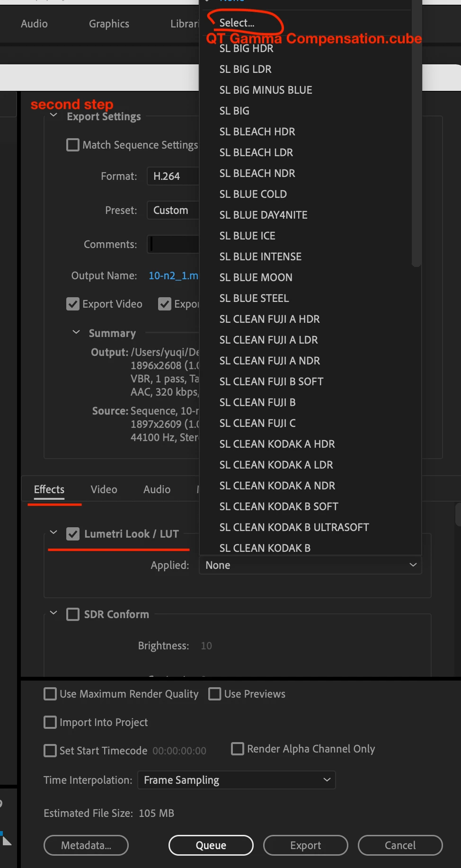Click the Comments text field
The width and height of the screenshot is (461, 868).
tap(173, 244)
